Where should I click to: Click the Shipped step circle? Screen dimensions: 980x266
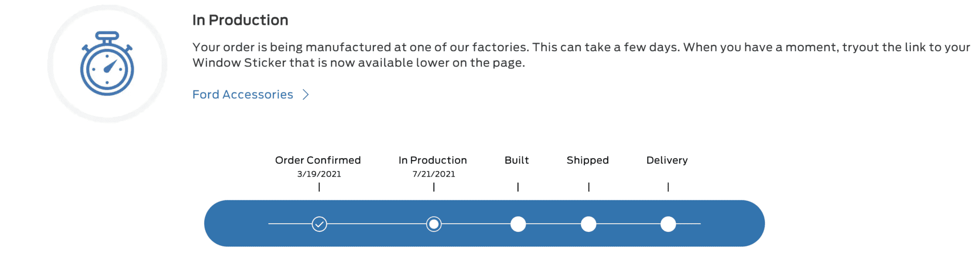click(589, 224)
